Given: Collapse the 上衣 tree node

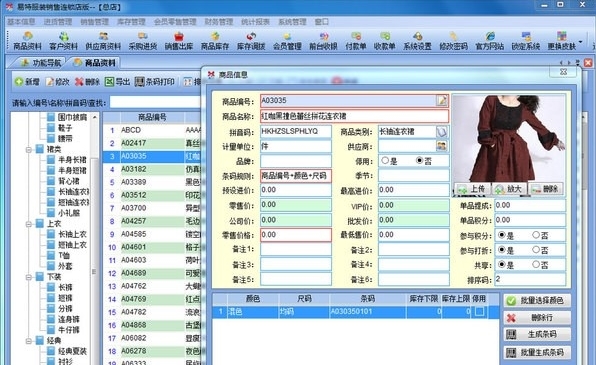Looking at the screenshot, I should click(29, 224).
